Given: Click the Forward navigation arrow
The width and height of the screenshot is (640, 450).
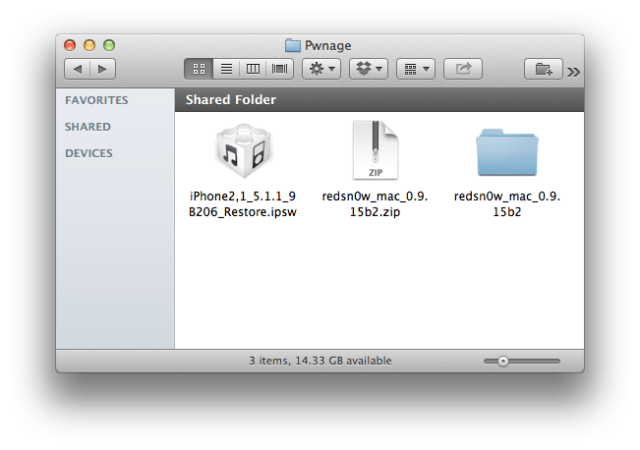Looking at the screenshot, I should [102, 69].
